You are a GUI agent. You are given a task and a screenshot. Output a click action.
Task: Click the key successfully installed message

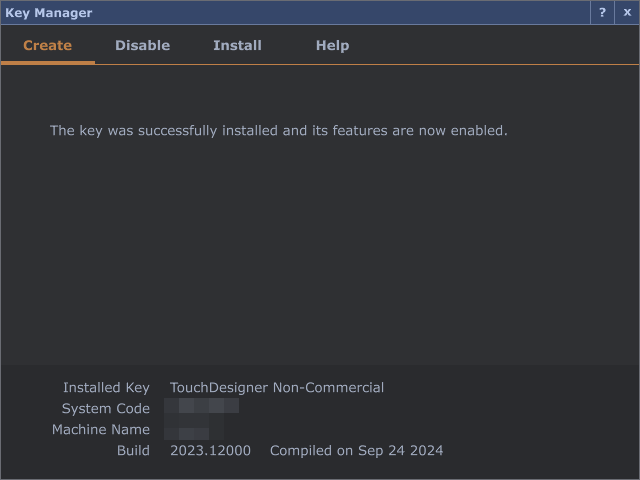[x=279, y=131]
